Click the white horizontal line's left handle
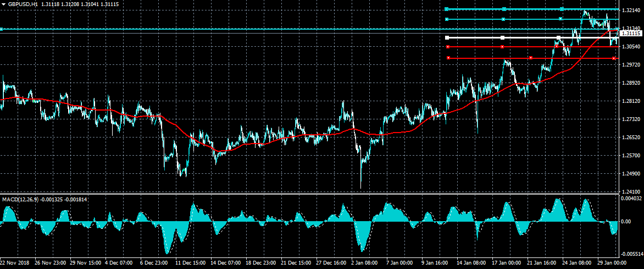The width and height of the screenshot is (644, 269). click(447, 38)
